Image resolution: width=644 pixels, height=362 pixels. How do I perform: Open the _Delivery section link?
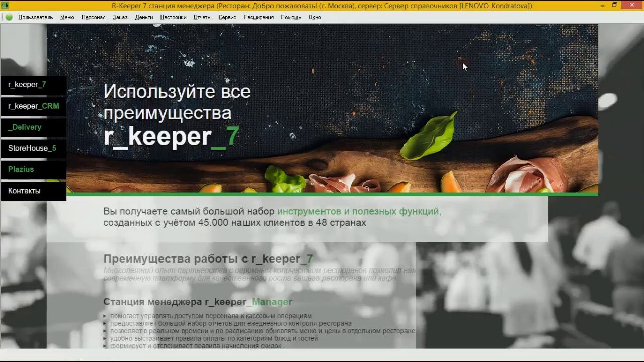34,127
